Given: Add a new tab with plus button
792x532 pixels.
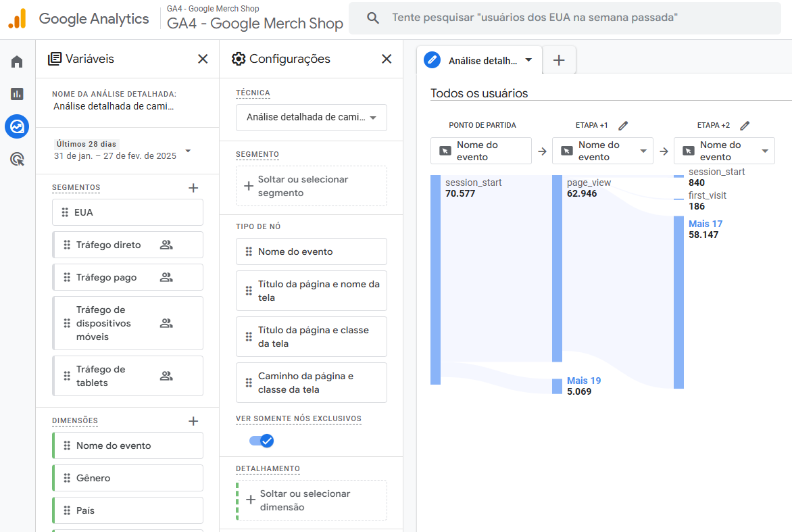Looking at the screenshot, I should click(x=559, y=60).
